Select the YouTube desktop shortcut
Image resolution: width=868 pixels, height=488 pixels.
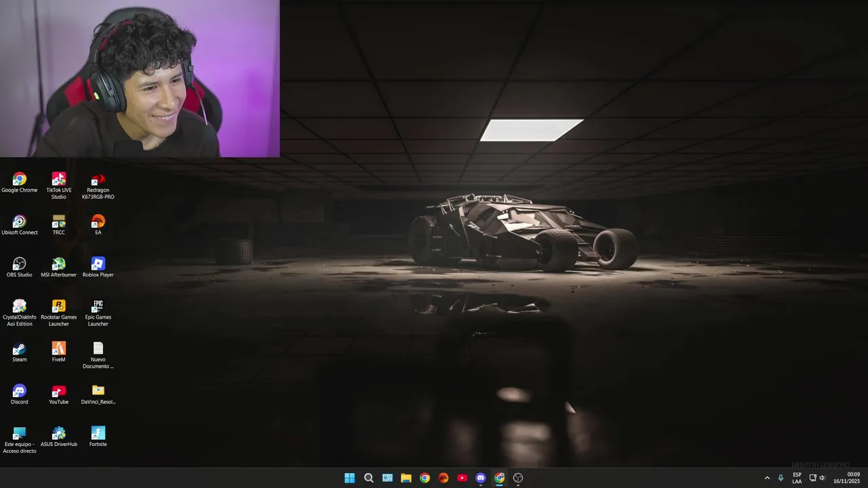point(59,394)
